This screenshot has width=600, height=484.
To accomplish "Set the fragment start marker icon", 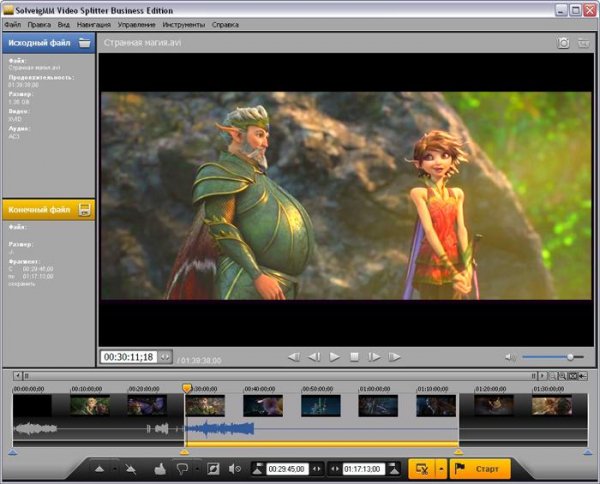I will click(x=258, y=469).
